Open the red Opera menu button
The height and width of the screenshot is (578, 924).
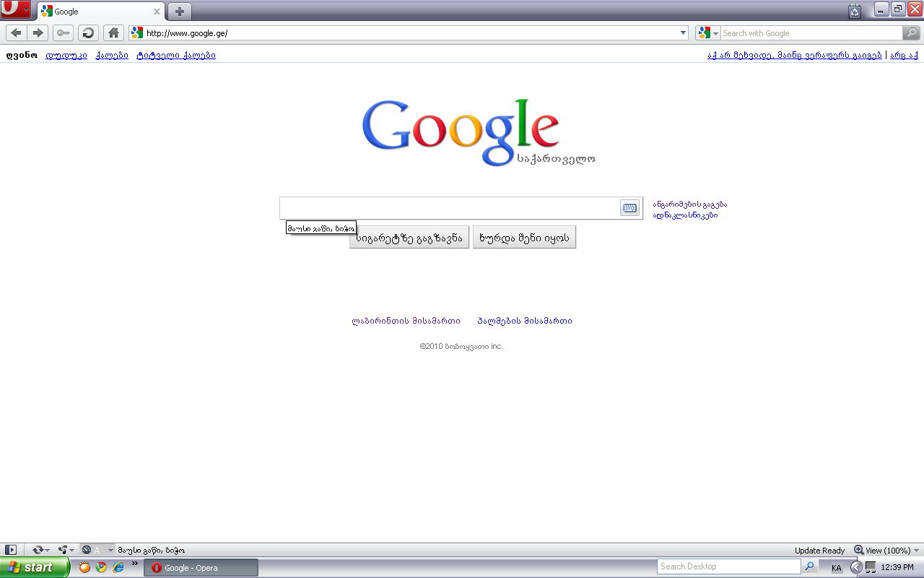click(x=16, y=9)
